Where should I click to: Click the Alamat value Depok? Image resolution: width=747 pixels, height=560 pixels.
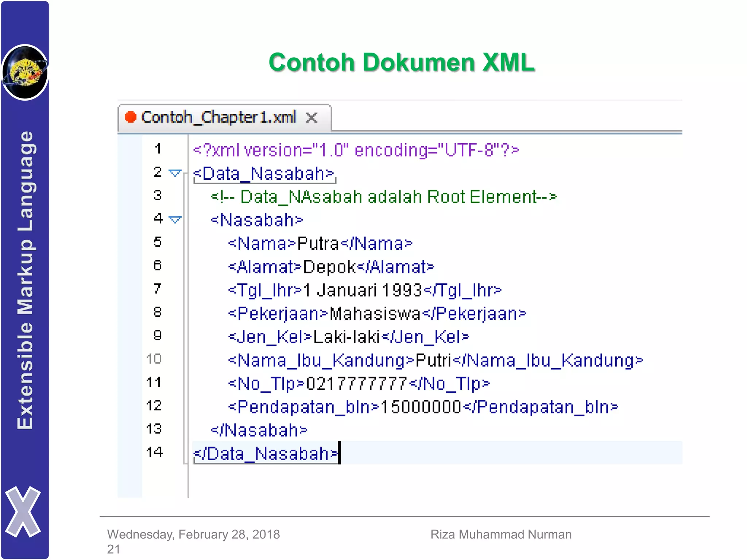click(329, 267)
